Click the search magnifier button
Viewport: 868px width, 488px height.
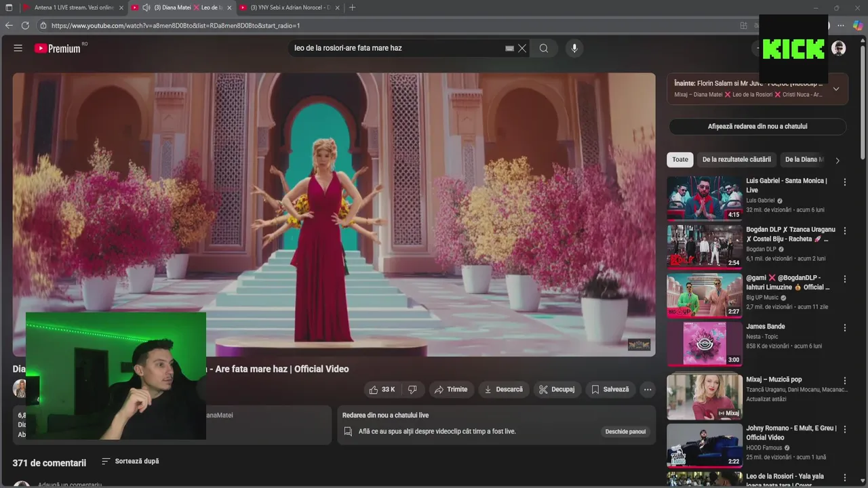[x=544, y=48]
